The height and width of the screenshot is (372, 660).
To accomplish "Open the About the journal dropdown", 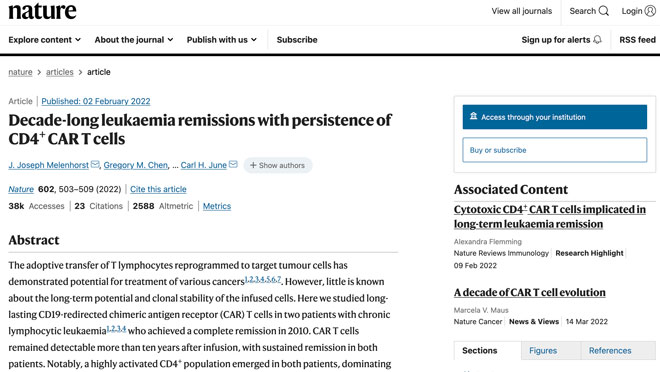I will pos(134,40).
